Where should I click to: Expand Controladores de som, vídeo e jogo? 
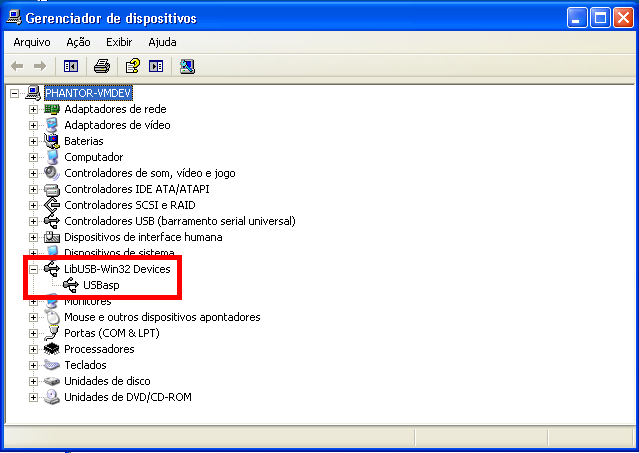(33, 173)
